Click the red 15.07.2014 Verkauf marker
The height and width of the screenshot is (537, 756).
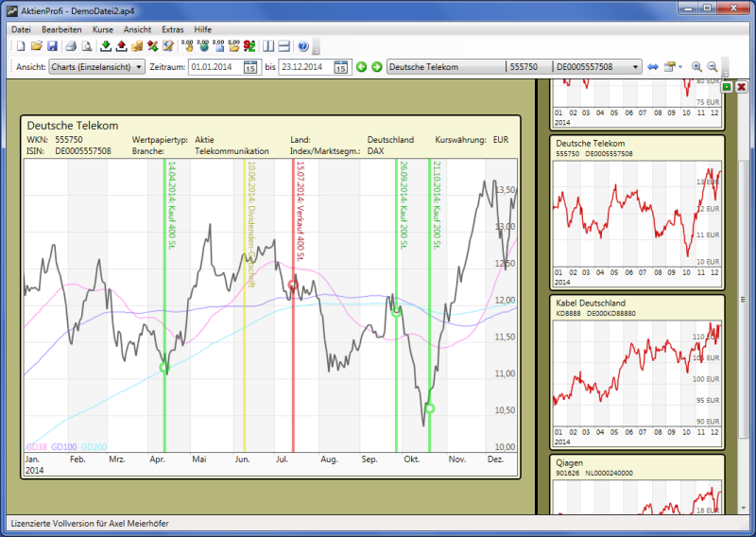(x=293, y=285)
